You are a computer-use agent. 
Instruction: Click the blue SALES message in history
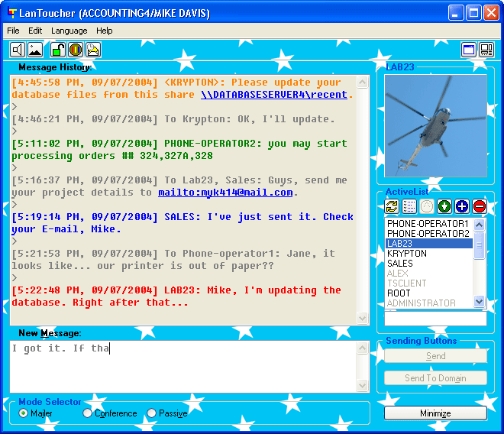coord(183,223)
